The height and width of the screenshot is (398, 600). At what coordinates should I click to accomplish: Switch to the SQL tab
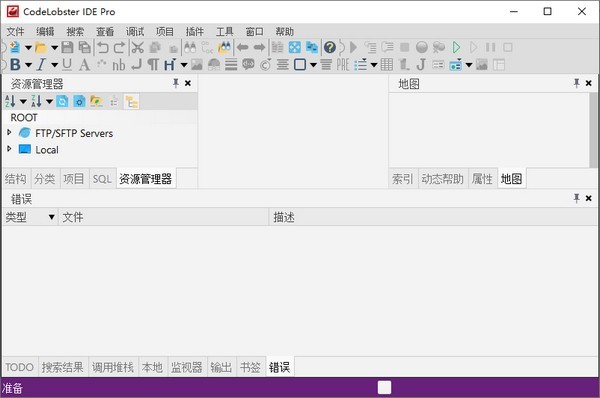[x=102, y=179]
